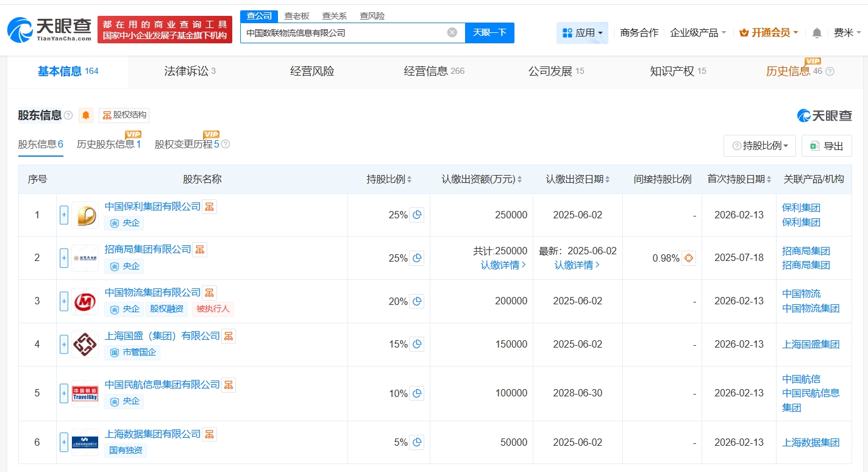Expand row for 中国民航信息集团有限公司
The height and width of the screenshot is (472, 868).
click(x=64, y=393)
